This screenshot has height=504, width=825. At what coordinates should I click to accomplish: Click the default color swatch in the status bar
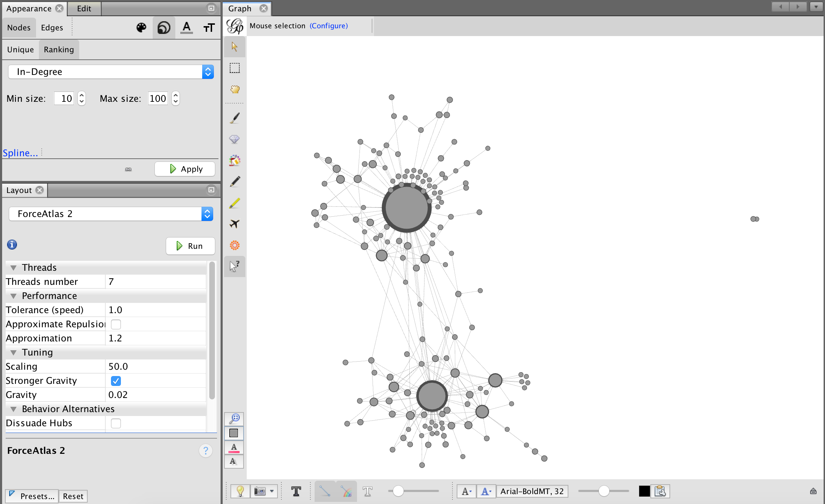point(644,491)
